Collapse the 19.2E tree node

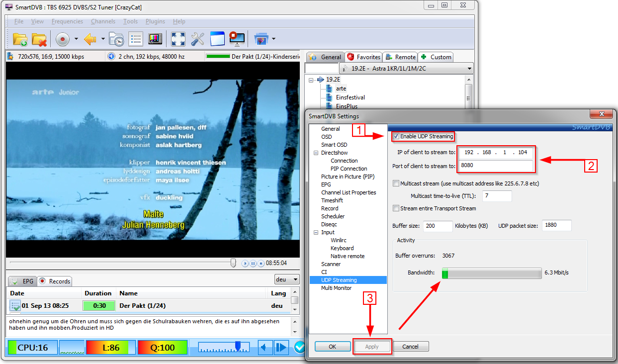(311, 80)
